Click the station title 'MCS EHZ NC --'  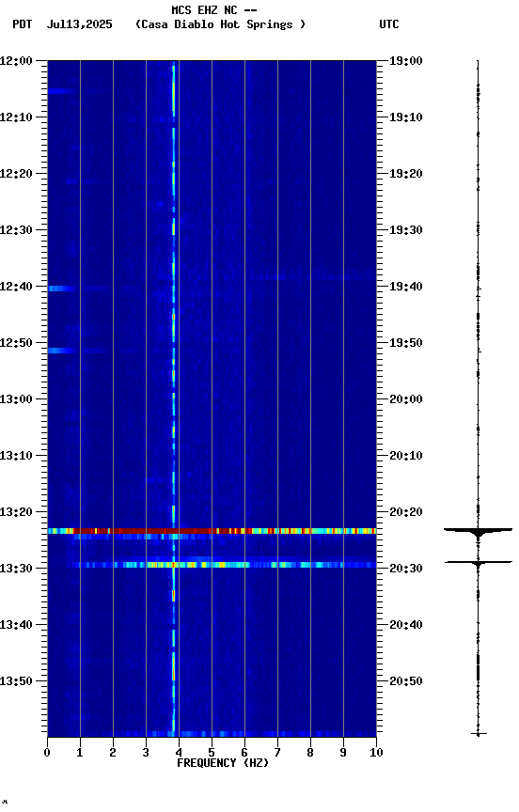point(214,9)
